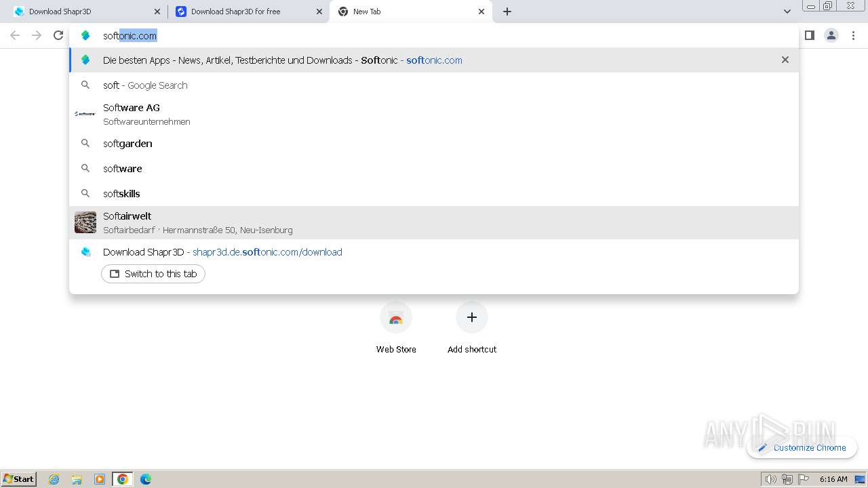Close the Download Shapr3D tab
868x488 pixels.
click(157, 12)
